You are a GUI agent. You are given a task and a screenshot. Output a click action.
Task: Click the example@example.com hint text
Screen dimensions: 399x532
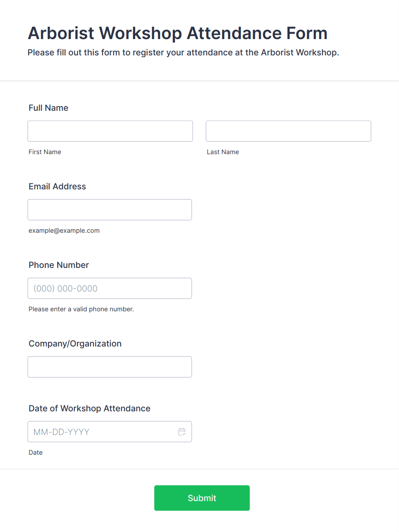[64, 231]
